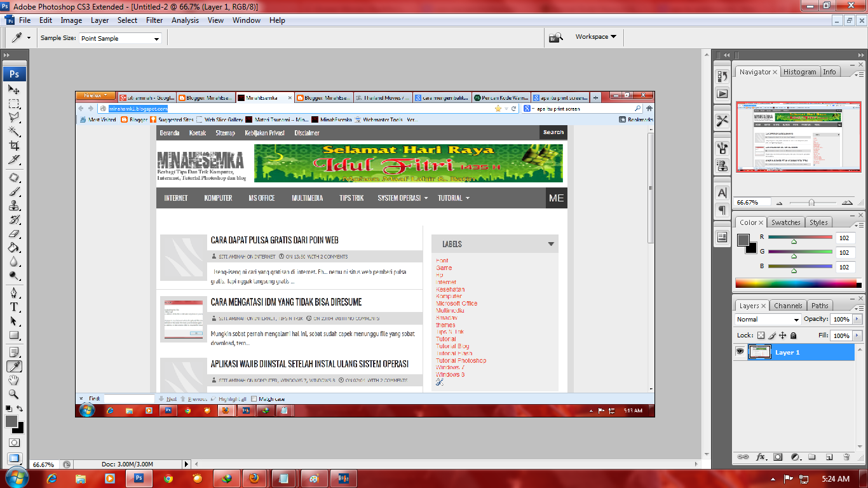Open the Character panel from dock
The image size is (868, 488).
coord(722,193)
